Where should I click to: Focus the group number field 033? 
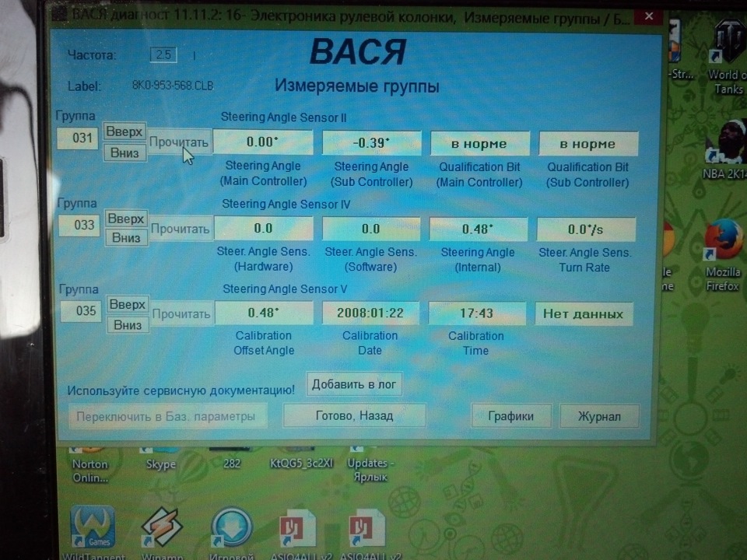79,225
